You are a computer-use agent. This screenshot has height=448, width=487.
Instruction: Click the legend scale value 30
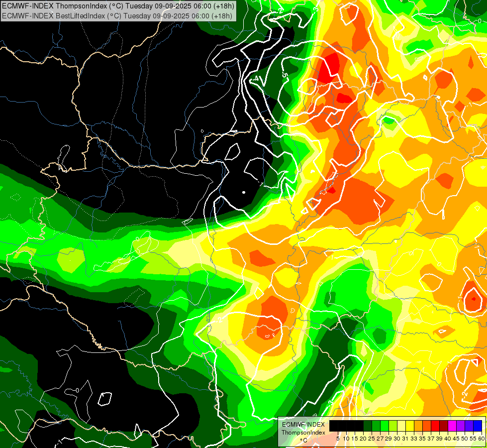click(397, 439)
